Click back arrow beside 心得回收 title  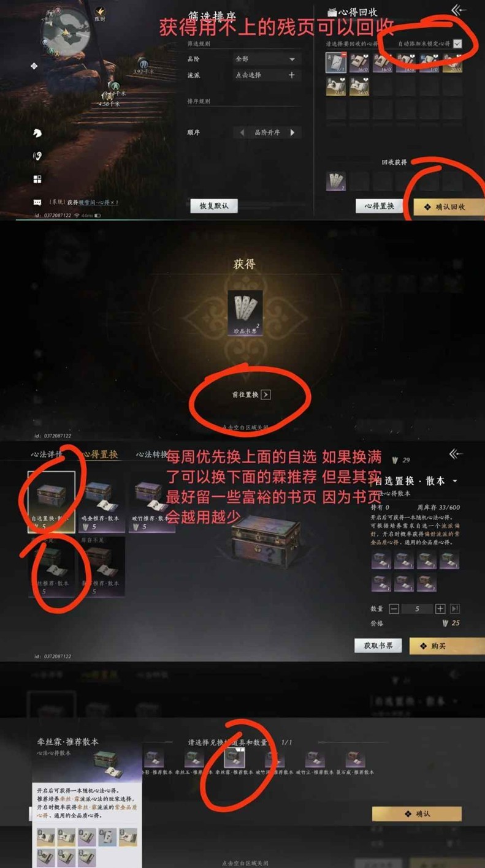[x=459, y=10]
